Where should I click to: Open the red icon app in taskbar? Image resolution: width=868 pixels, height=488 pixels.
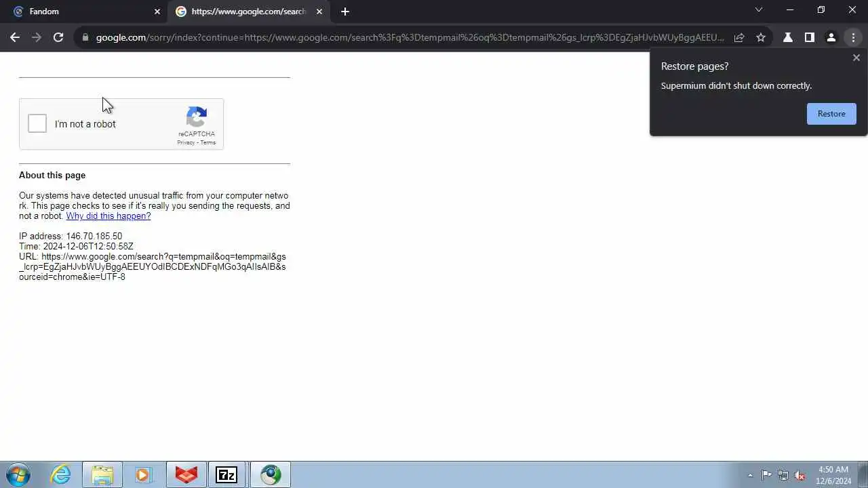186,474
